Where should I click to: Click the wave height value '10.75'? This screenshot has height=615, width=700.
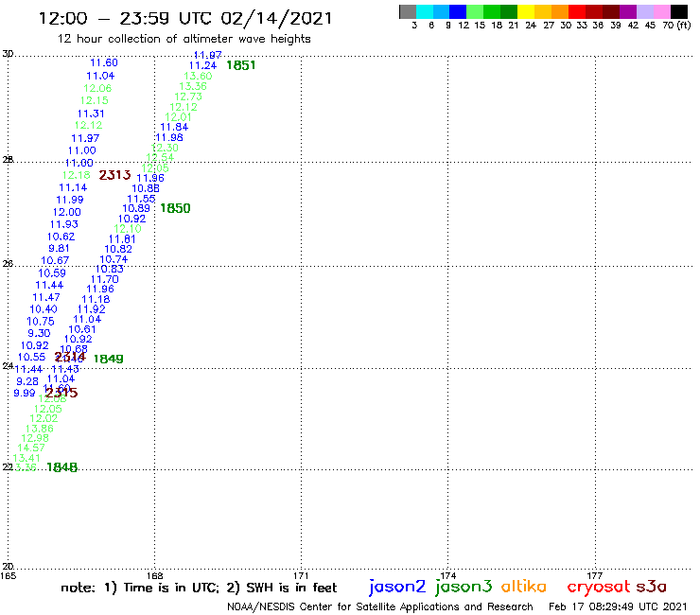pos(41,321)
